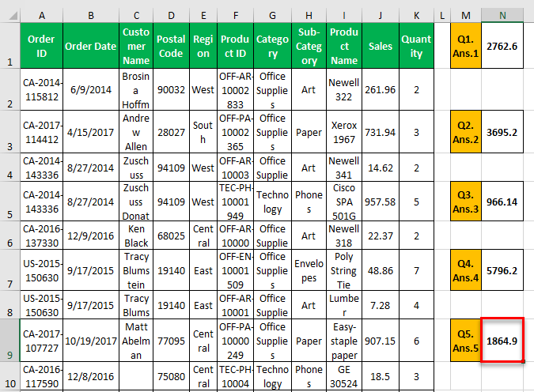Select column N header
This screenshot has height=392, width=534.
(502, 16)
